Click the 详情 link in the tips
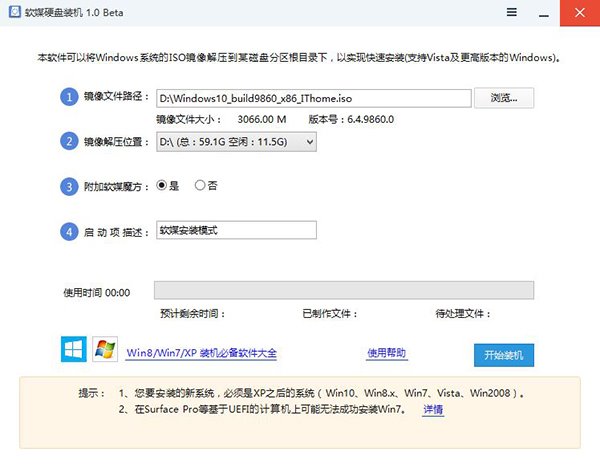The image size is (600, 464). tap(433, 410)
